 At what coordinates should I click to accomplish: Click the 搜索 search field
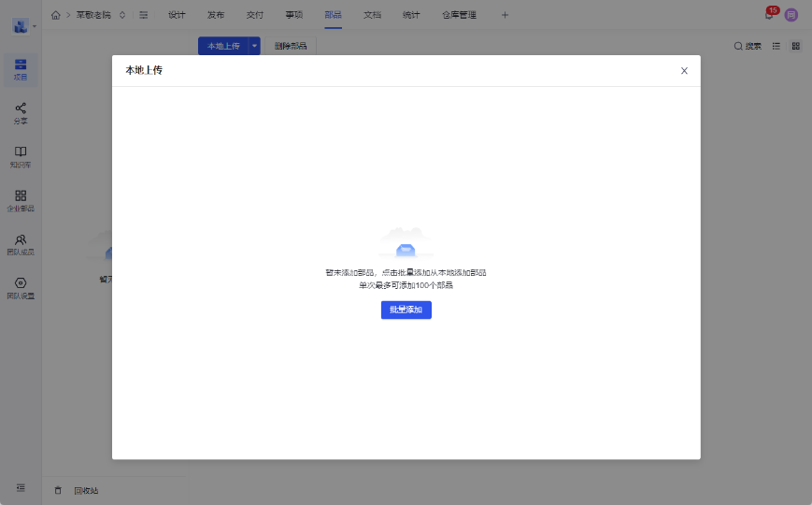tap(748, 46)
